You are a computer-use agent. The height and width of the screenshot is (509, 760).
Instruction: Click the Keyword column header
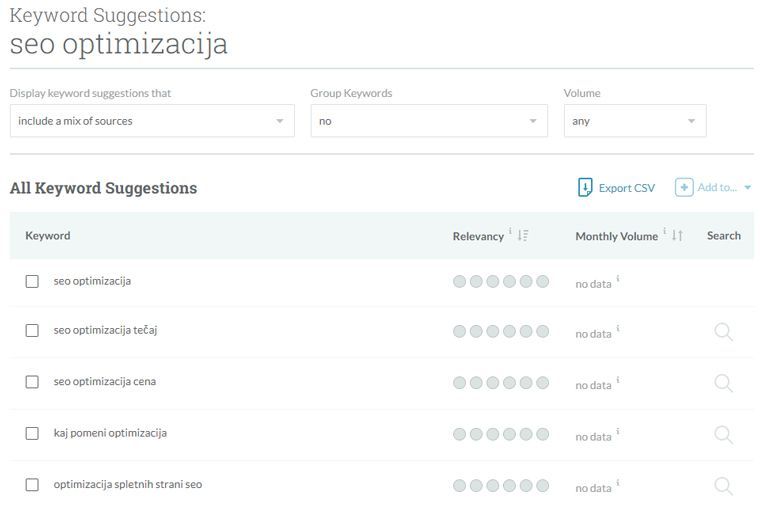(48, 236)
